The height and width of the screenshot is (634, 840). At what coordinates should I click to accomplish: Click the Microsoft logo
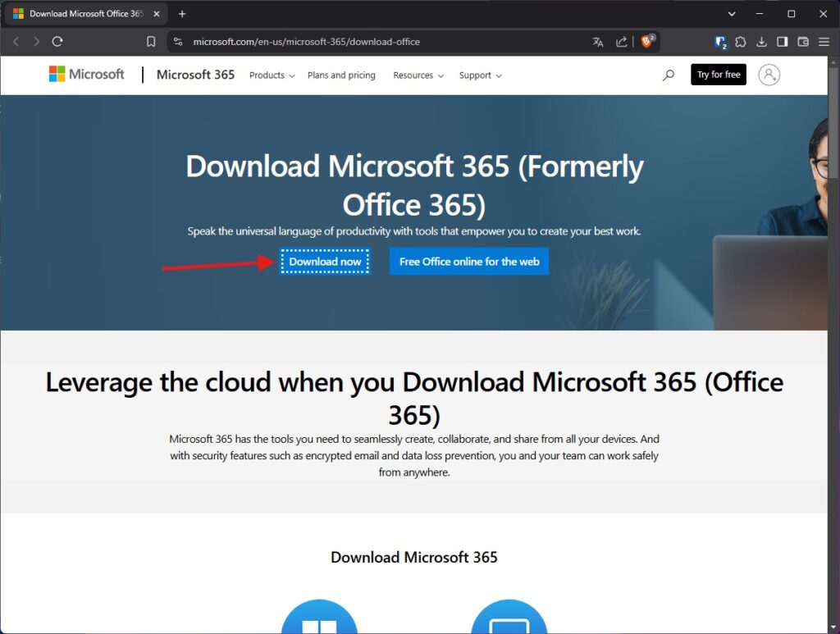click(x=86, y=74)
